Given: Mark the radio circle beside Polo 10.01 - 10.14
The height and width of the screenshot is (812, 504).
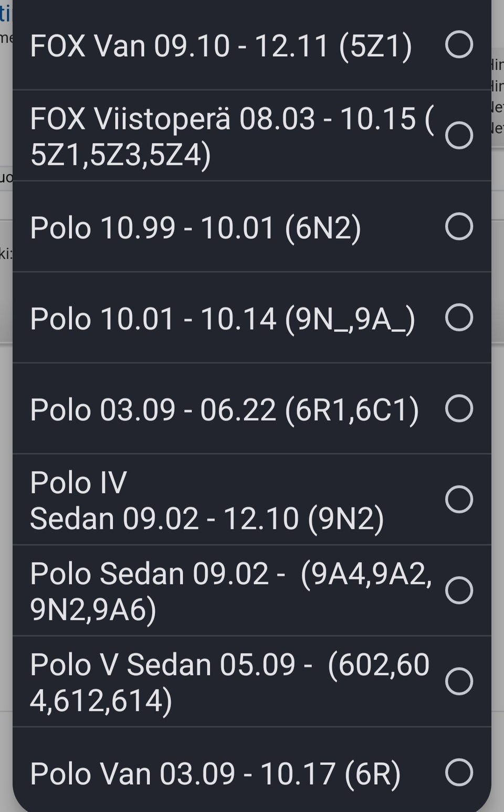Looking at the screenshot, I should tap(459, 317).
